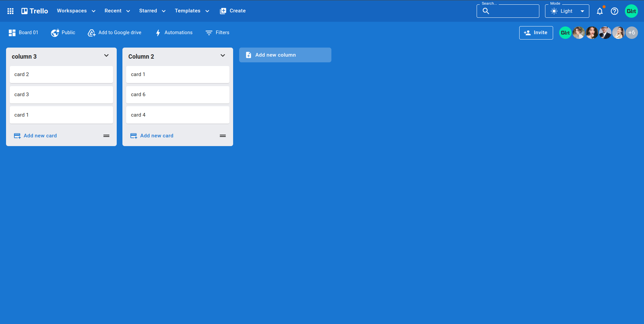Click the Invite button

[536, 33]
